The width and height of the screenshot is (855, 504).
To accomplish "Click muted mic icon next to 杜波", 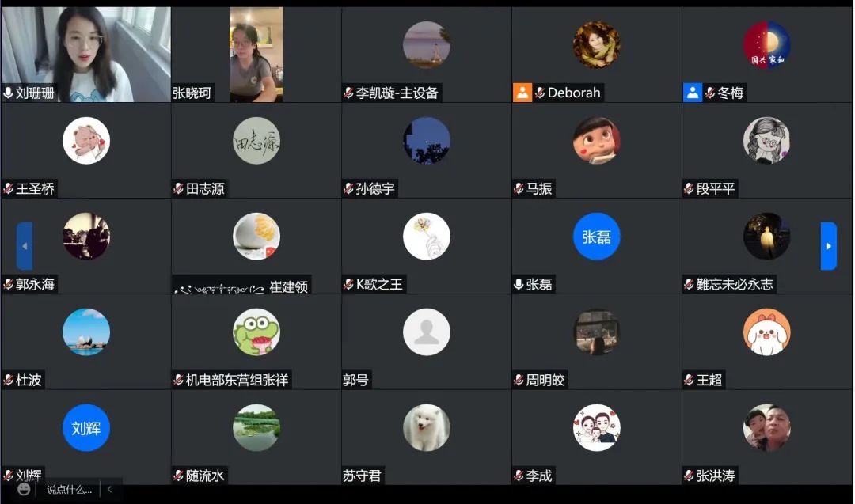I will [x=8, y=380].
